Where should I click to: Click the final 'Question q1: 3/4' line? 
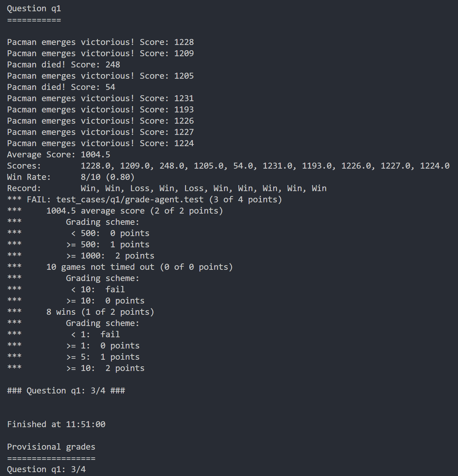46,469
